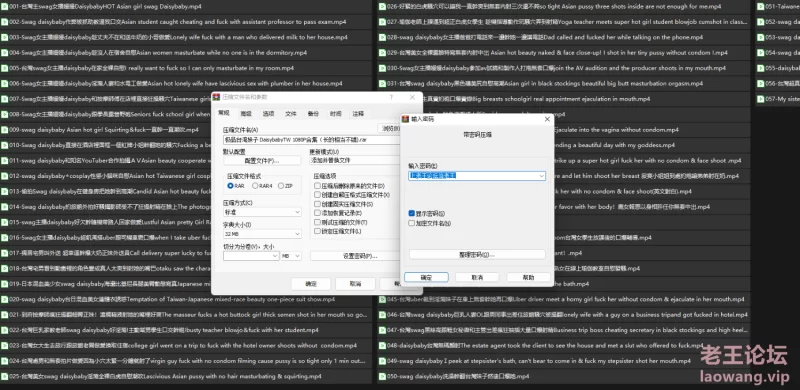Screen dimensions: 800x390
Task: Click the video file icon of item 028
Action: pyautogui.click(x=382, y=37)
